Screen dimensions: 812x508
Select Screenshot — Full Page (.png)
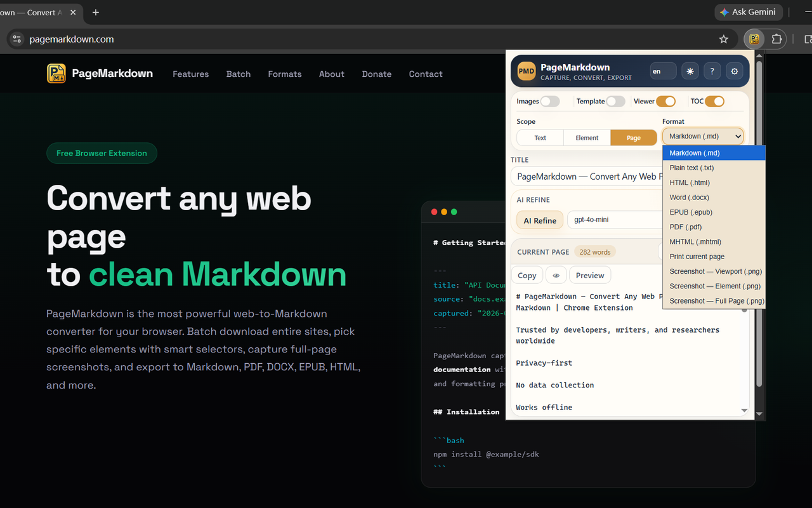tap(714, 301)
